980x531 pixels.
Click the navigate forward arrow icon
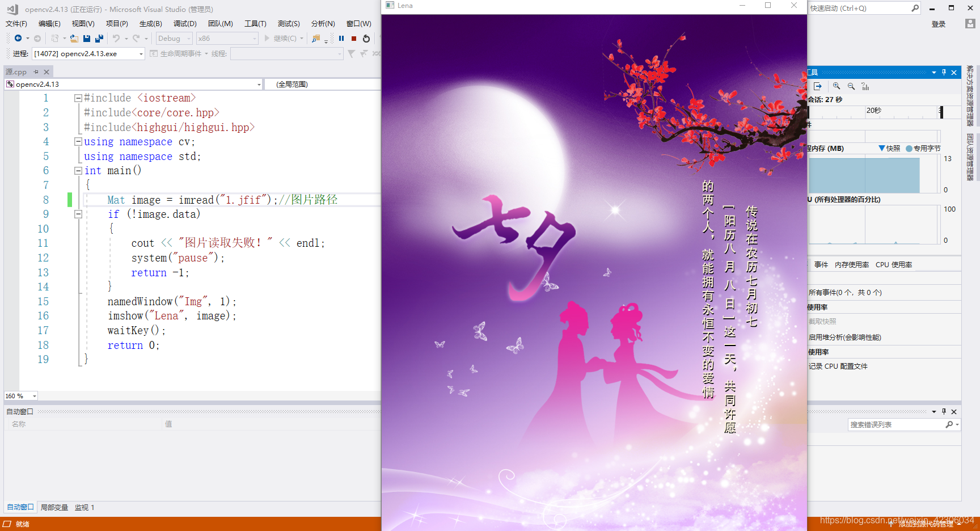pos(37,38)
